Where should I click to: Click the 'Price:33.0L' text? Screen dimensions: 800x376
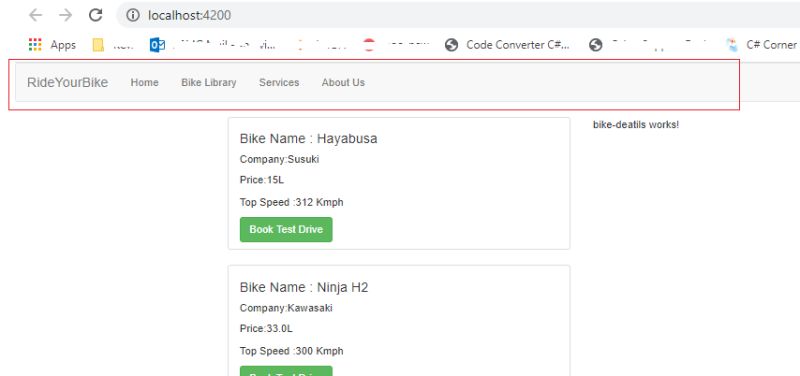pos(266,329)
